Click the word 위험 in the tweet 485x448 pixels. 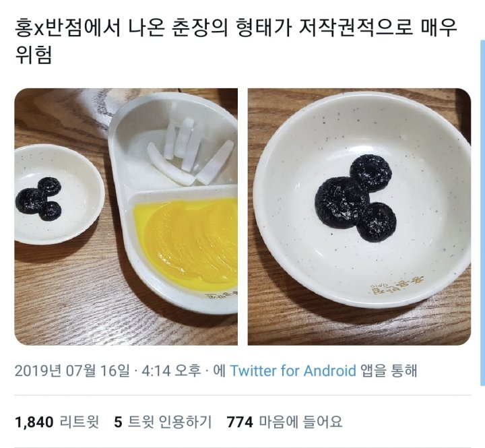click(x=33, y=55)
